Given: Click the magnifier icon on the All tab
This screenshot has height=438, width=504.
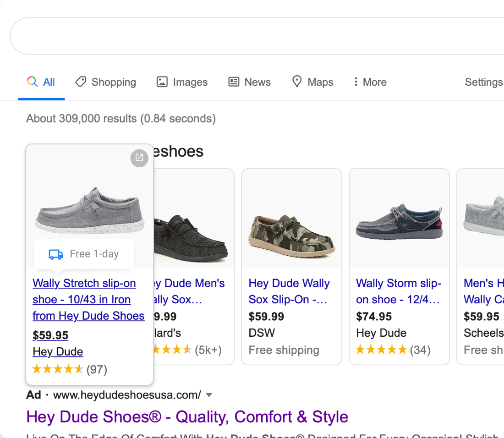Looking at the screenshot, I should pyautogui.click(x=32, y=82).
